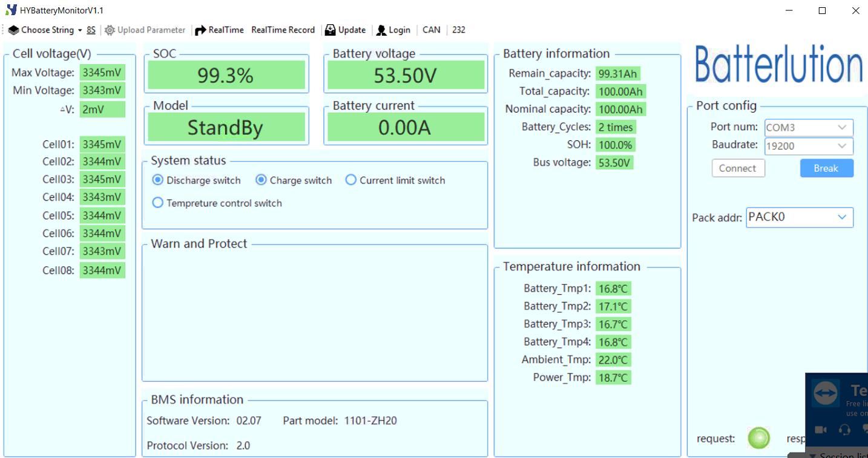
Task: Click the Battery voltage 53.50V field
Action: tap(406, 75)
